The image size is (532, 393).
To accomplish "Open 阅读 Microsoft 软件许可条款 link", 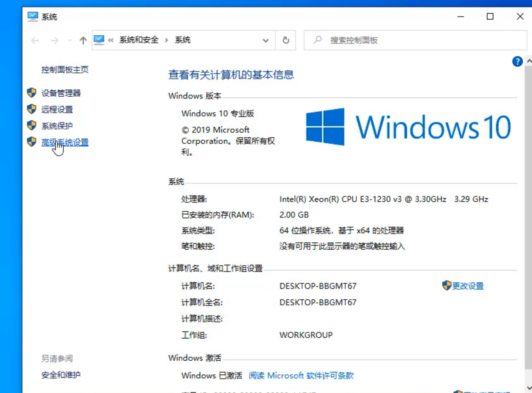I will point(301,376).
